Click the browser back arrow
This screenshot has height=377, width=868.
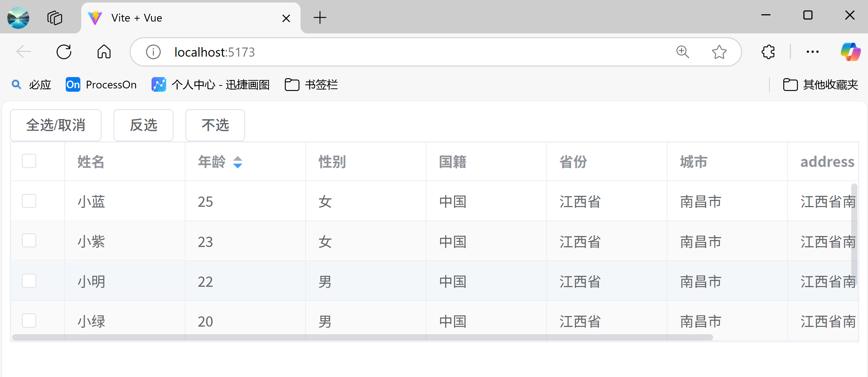pos(24,52)
